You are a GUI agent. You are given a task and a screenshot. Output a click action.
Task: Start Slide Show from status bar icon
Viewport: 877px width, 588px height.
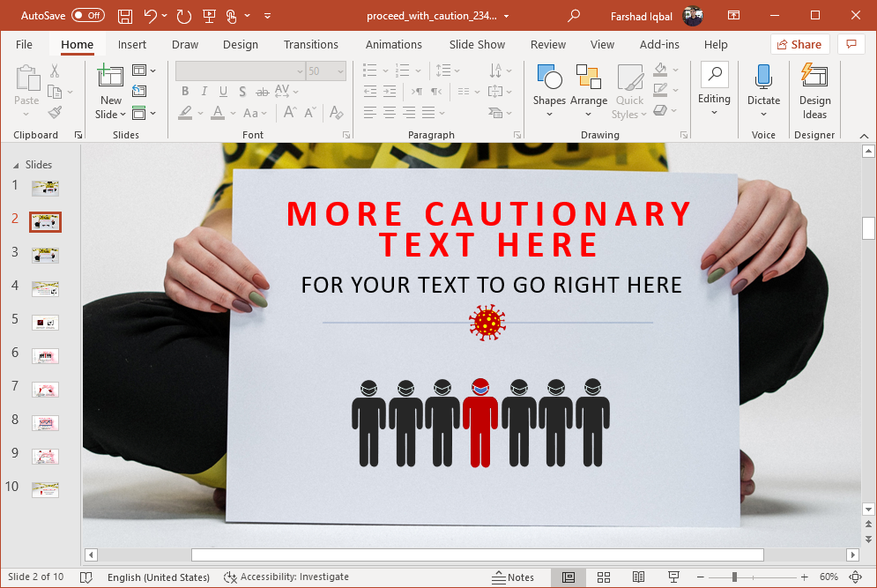click(673, 577)
